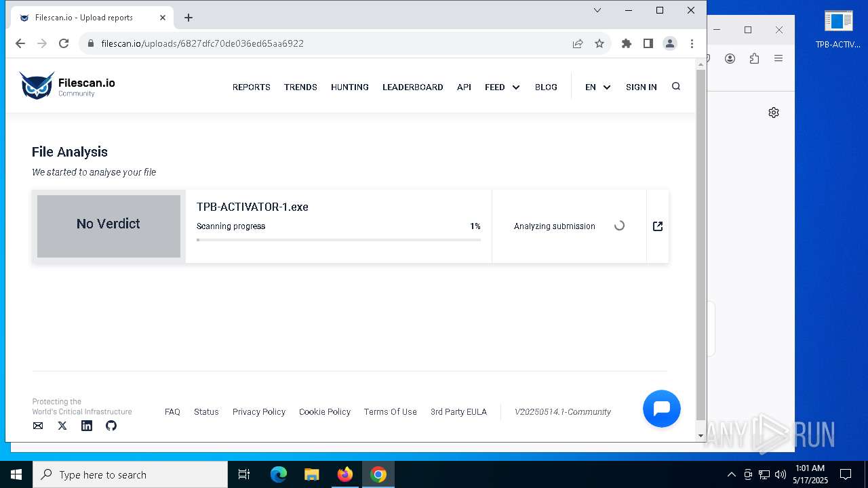Viewport: 868px width, 488px height.
Task: Open the chat bubble widget
Action: coord(661,409)
